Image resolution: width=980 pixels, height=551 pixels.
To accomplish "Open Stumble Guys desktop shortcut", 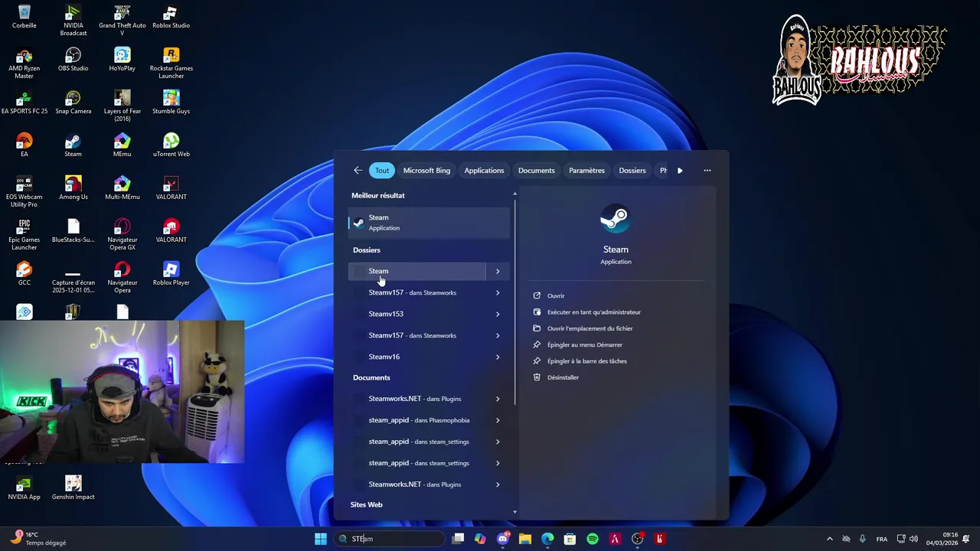I will coord(171,103).
